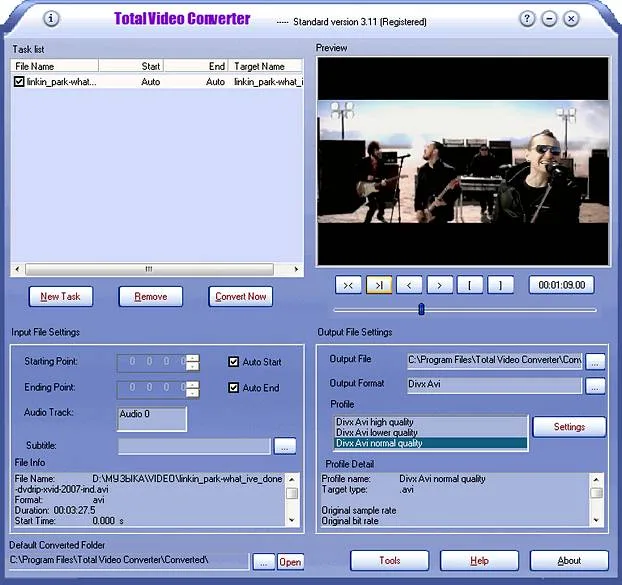Image resolution: width=622 pixels, height=585 pixels.
Task: Click the Output File path field
Action: coord(495,361)
